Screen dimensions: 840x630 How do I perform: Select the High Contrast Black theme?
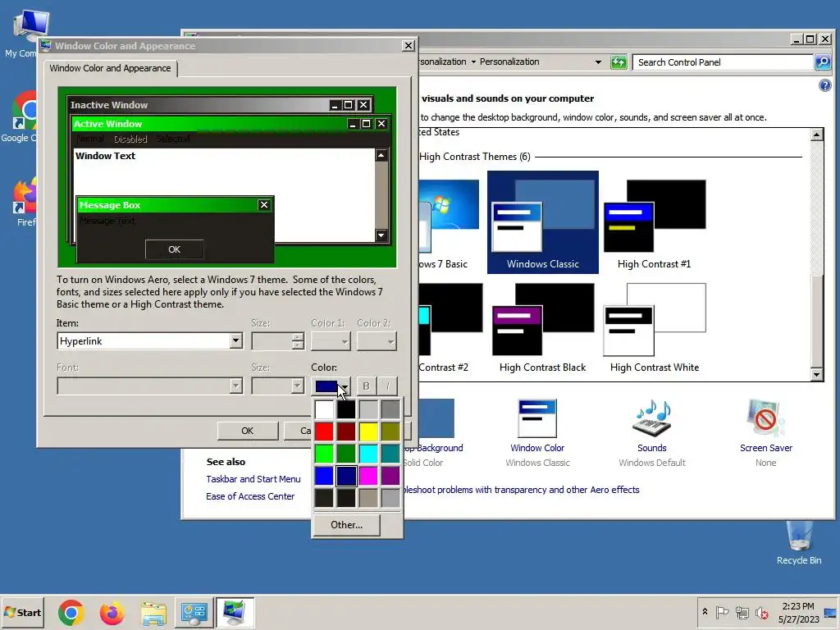(543, 326)
